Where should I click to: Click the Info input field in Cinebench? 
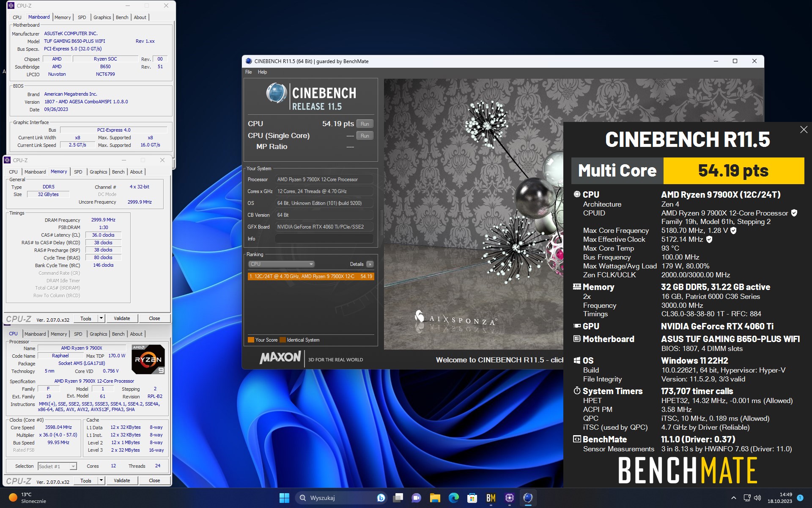tap(324, 239)
